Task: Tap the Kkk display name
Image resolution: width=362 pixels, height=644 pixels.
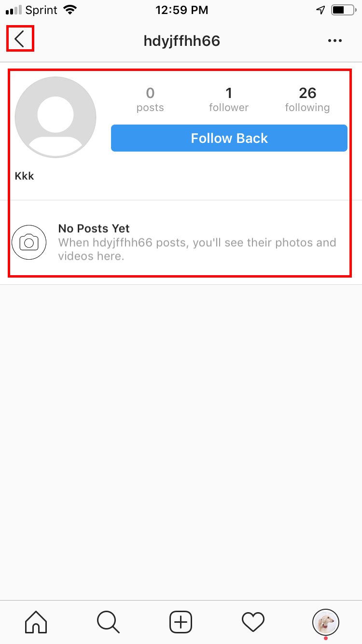Action: pos(25,176)
